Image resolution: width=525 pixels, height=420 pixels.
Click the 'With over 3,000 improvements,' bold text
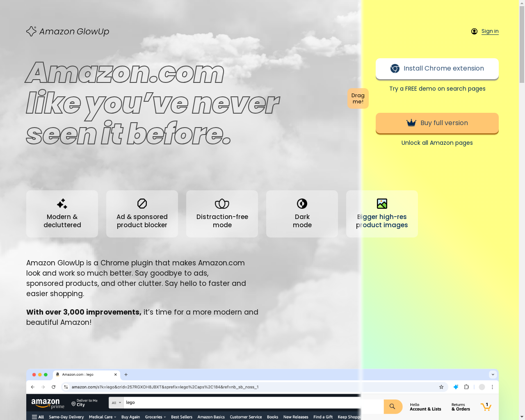click(x=84, y=312)
